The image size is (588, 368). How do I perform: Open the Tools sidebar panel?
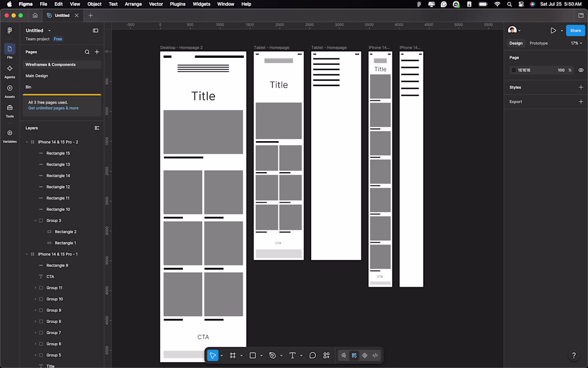[x=10, y=111]
